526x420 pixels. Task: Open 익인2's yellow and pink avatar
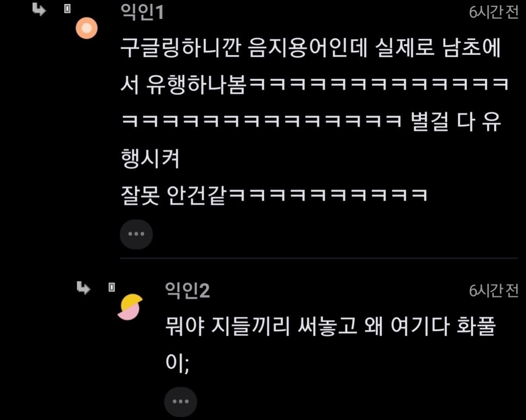tap(130, 307)
